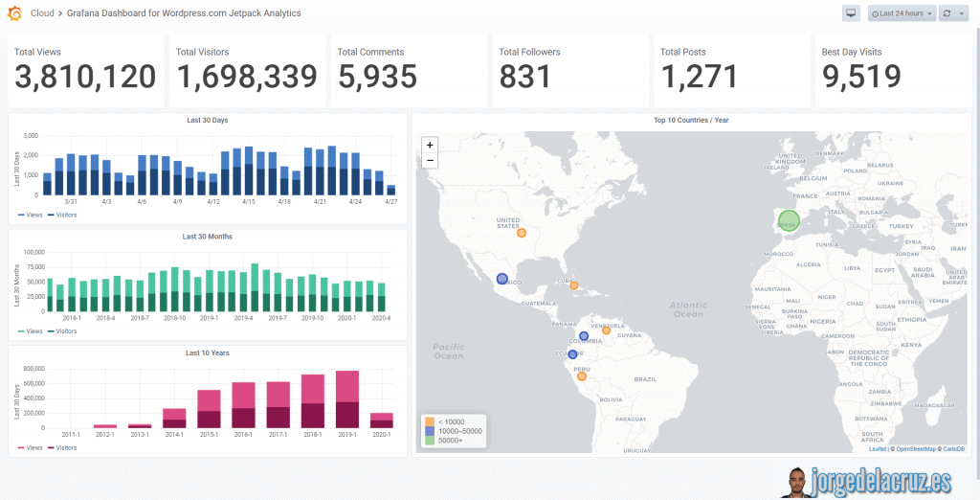Click the orange Cuba map marker
The width and height of the screenshot is (980, 500).
(x=574, y=285)
